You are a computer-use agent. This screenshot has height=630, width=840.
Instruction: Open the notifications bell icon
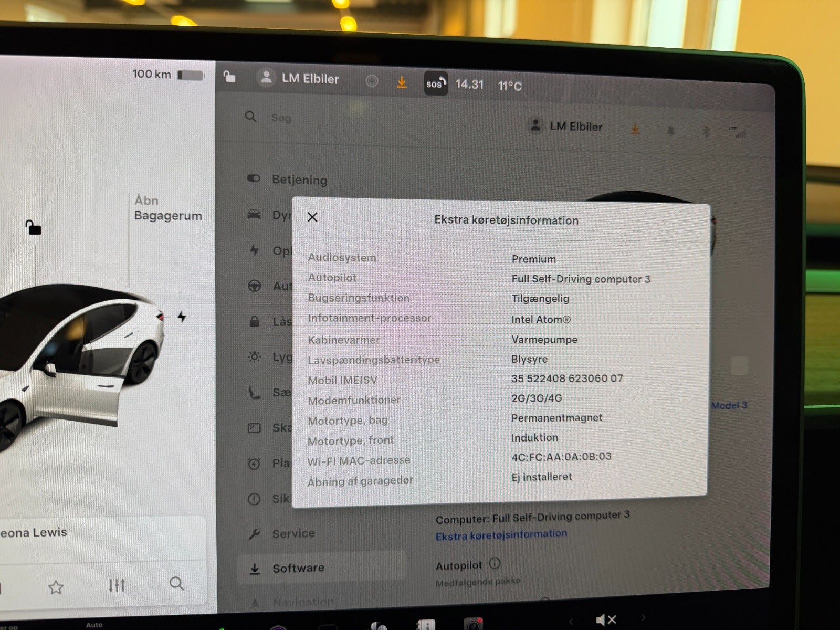[670, 130]
